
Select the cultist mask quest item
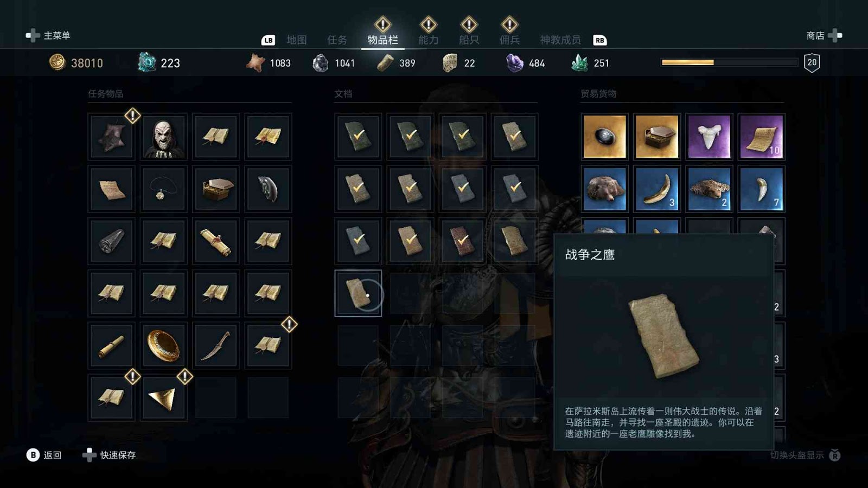click(x=163, y=137)
